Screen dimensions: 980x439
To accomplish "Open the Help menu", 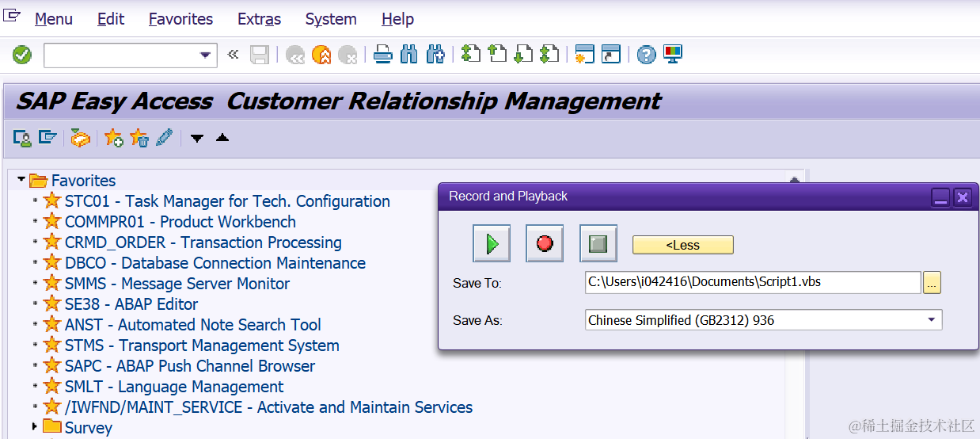I will click(397, 19).
